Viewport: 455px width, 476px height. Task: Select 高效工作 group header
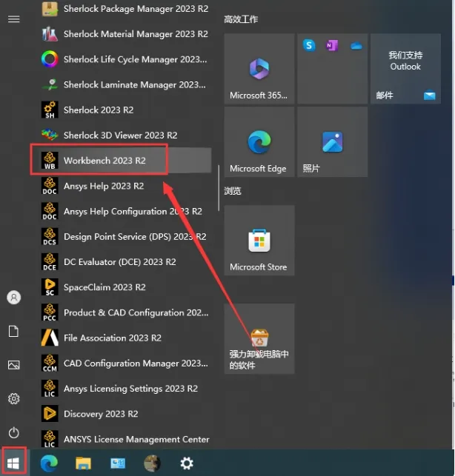point(241,19)
